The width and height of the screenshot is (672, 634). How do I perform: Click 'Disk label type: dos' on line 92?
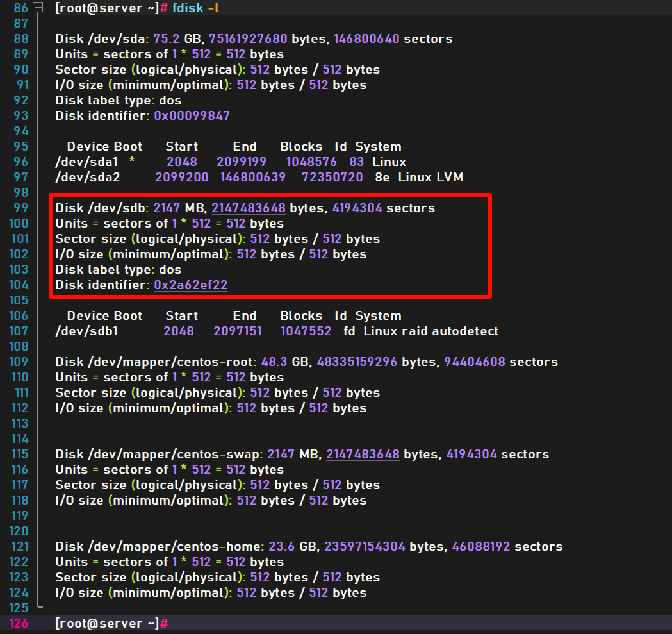(x=119, y=101)
